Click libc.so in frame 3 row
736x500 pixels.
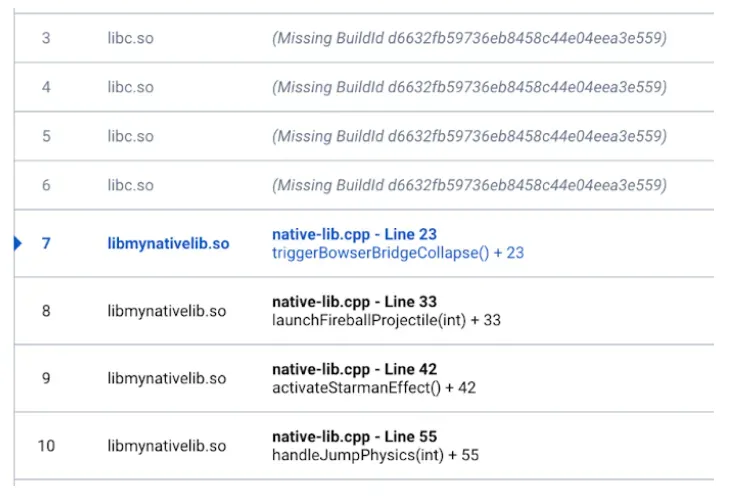[131, 38]
